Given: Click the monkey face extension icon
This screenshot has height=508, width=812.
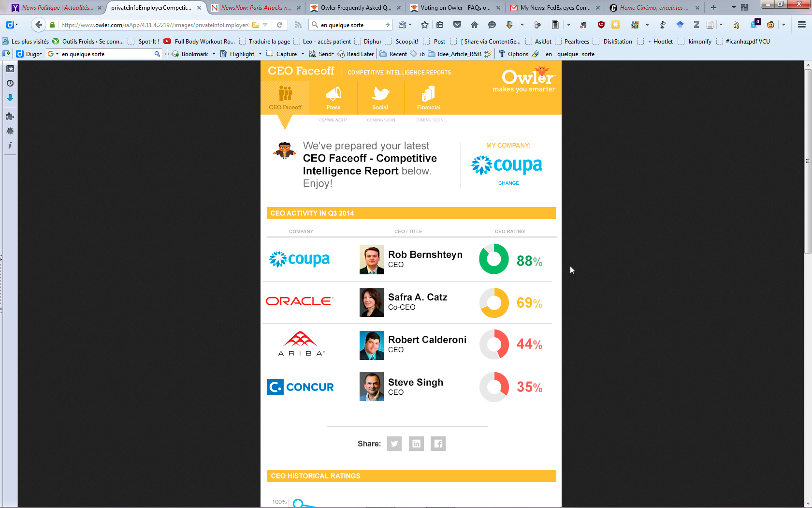Looking at the screenshot, I should (x=771, y=25).
